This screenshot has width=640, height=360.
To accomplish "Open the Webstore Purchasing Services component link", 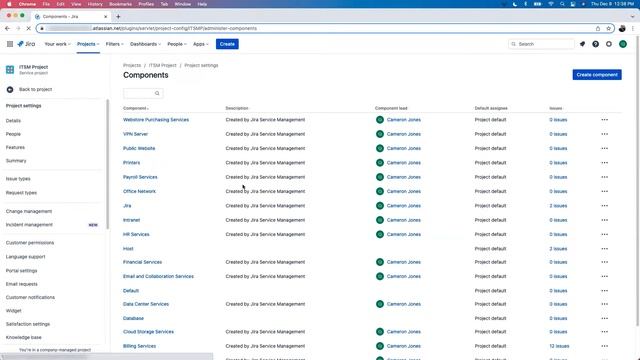I will pyautogui.click(x=156, y=120).
